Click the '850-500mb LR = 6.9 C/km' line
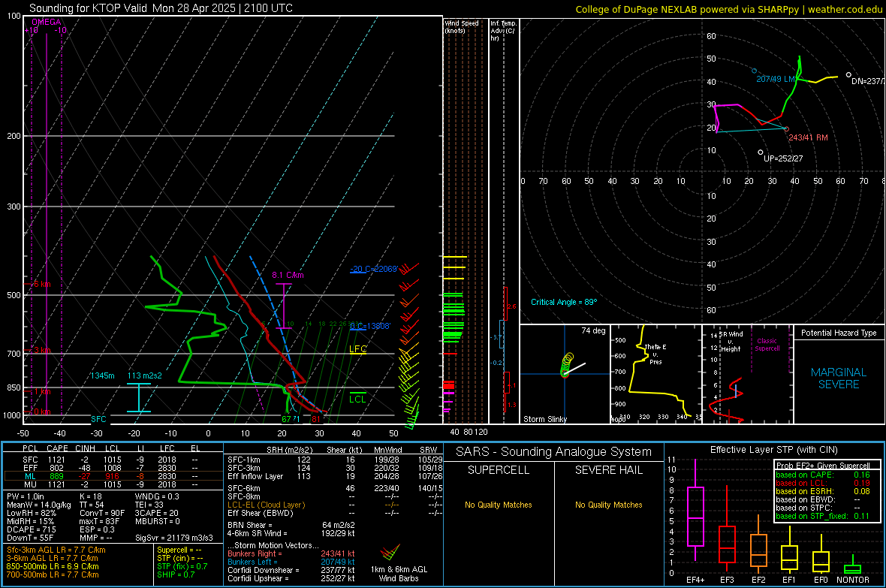Image resolution: width=886 pixels, height=588 pixels. 53,566
